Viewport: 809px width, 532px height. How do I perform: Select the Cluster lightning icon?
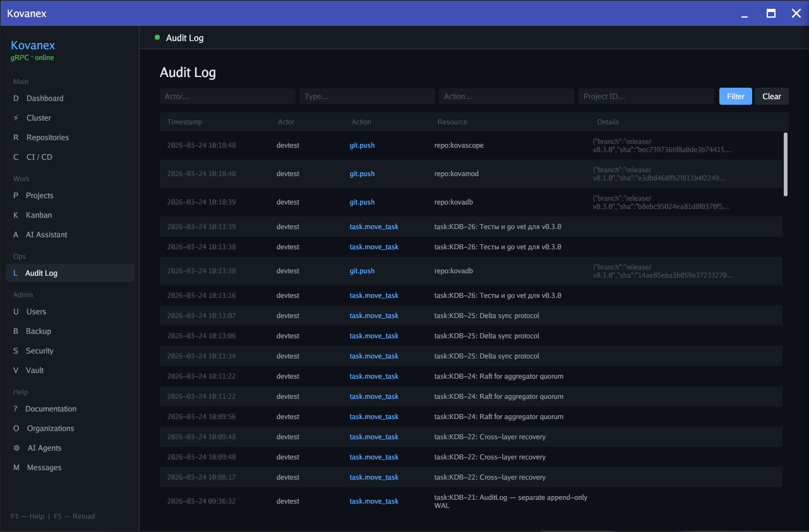[16, 117]
